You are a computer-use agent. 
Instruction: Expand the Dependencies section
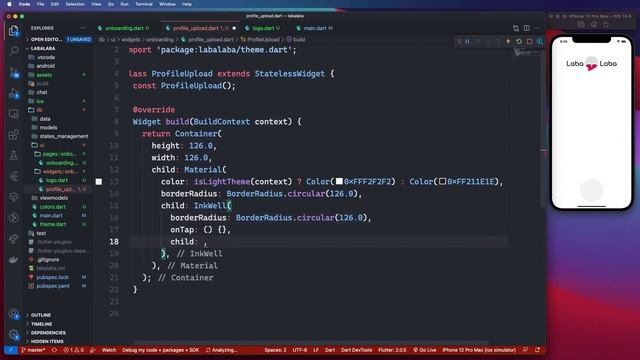(48, 333)
